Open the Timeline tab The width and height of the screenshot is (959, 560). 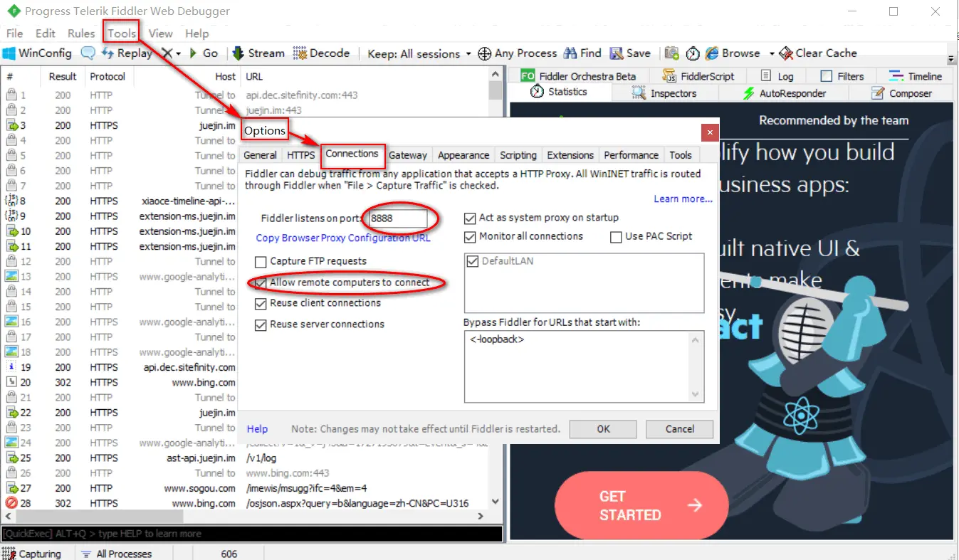(916, 76)
